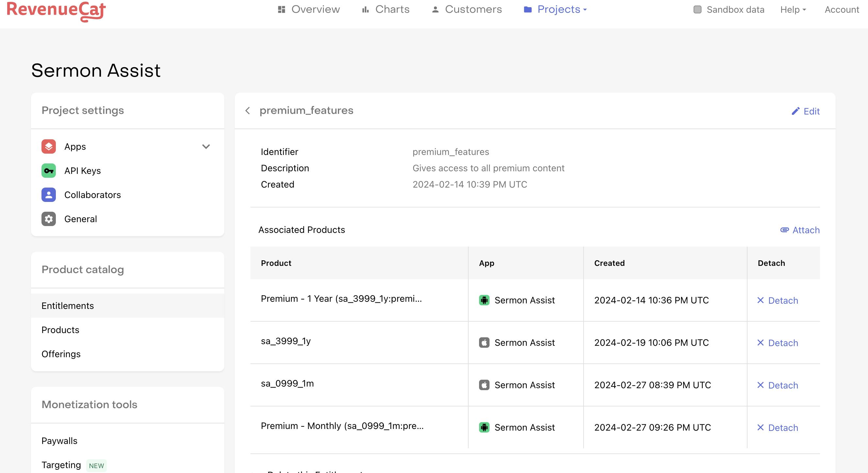Click the Apple icon in sa_3999_1y row

pyautogui.click(x=484, y=343)
